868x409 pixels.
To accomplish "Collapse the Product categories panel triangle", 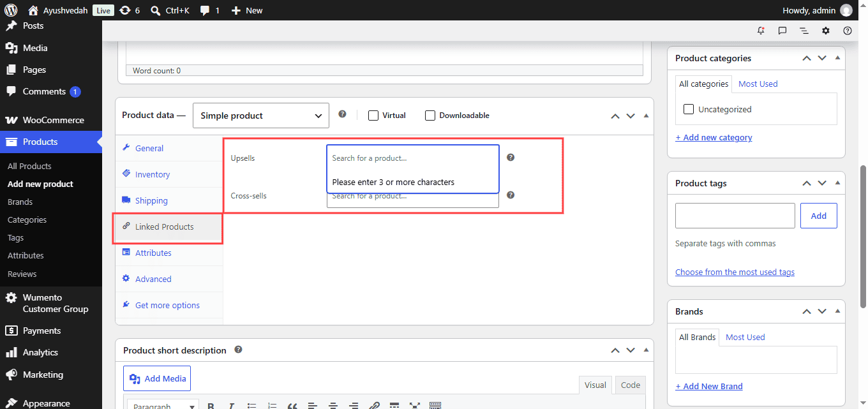I will 837,57.
